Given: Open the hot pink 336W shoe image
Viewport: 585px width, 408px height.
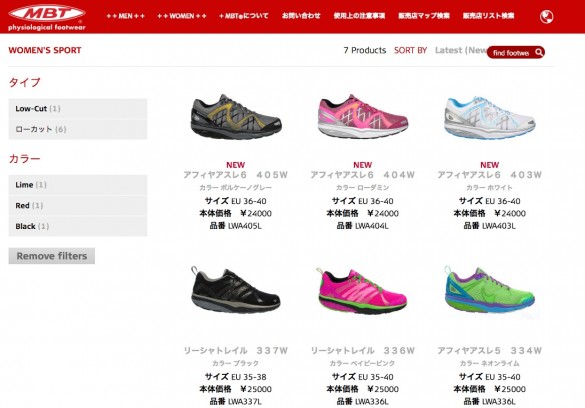Looking at the screenshot, I should [x=362, y=291].
